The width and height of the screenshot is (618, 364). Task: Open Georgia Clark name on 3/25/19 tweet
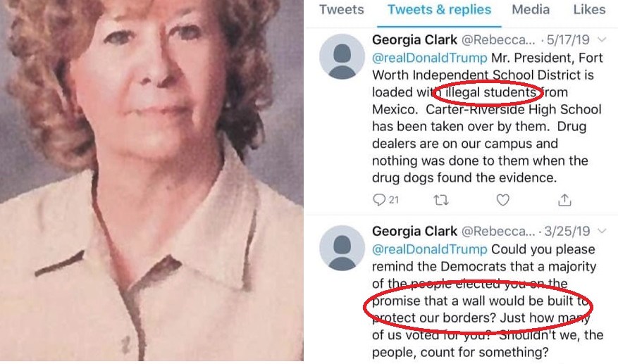pos(414,231)
